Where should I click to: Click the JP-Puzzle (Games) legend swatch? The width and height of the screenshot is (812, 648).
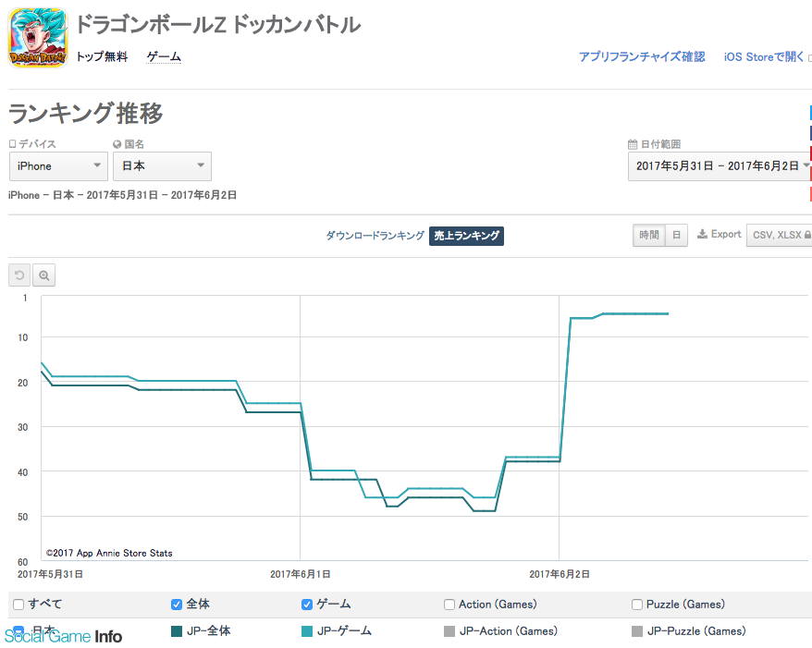pos(637,631)
